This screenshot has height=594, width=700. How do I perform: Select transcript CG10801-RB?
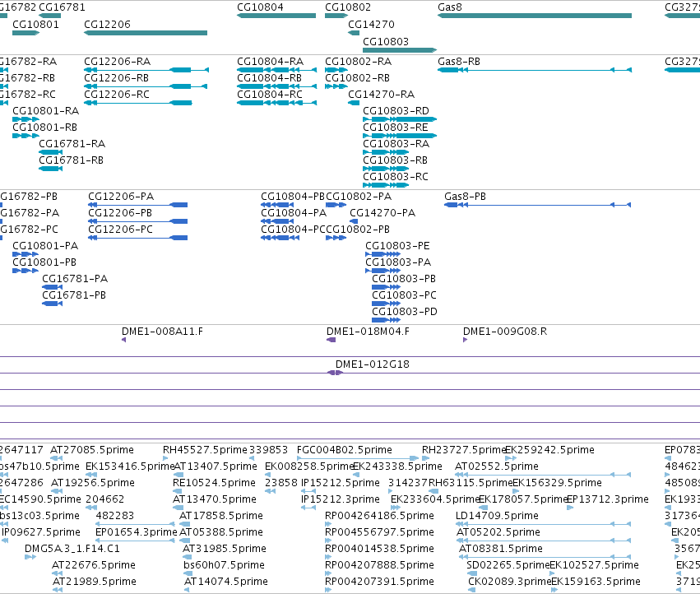click(25, 136)
